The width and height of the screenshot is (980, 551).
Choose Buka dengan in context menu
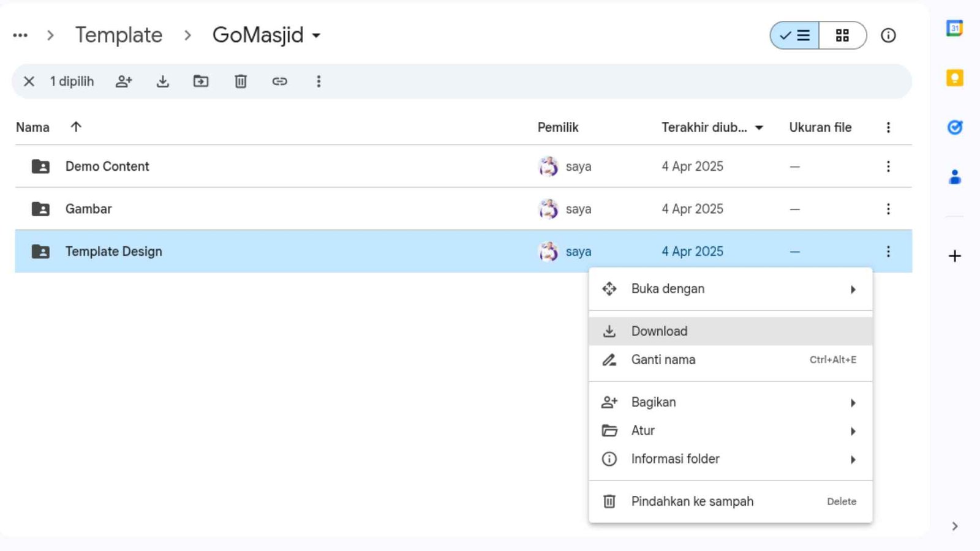click(x=730, y=289)
